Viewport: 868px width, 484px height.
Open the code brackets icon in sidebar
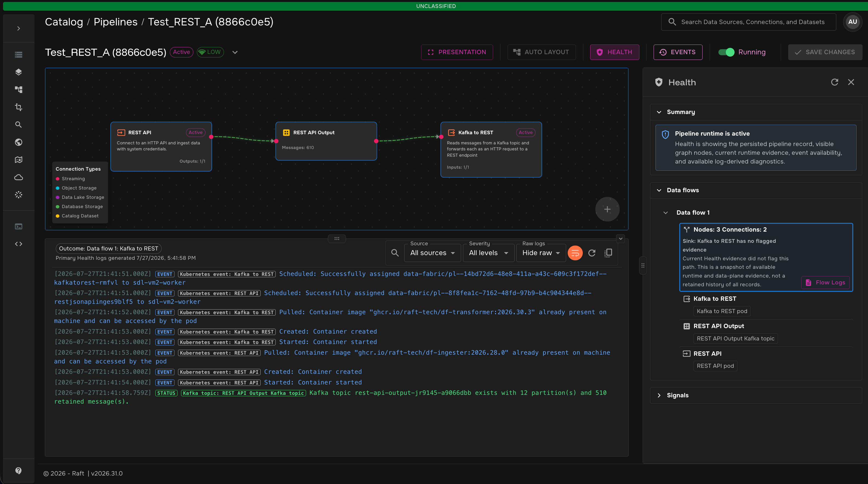click(x=19, y=244)
